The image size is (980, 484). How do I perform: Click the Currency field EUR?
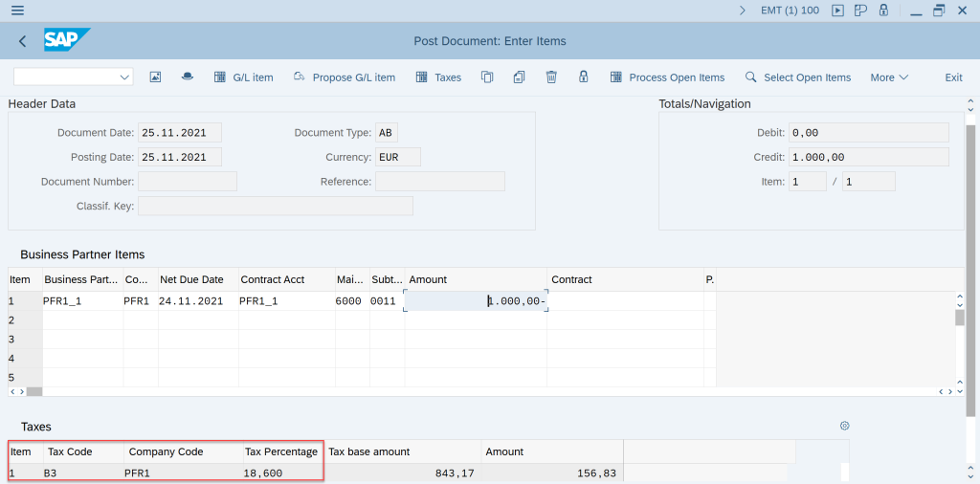(398, 157)
